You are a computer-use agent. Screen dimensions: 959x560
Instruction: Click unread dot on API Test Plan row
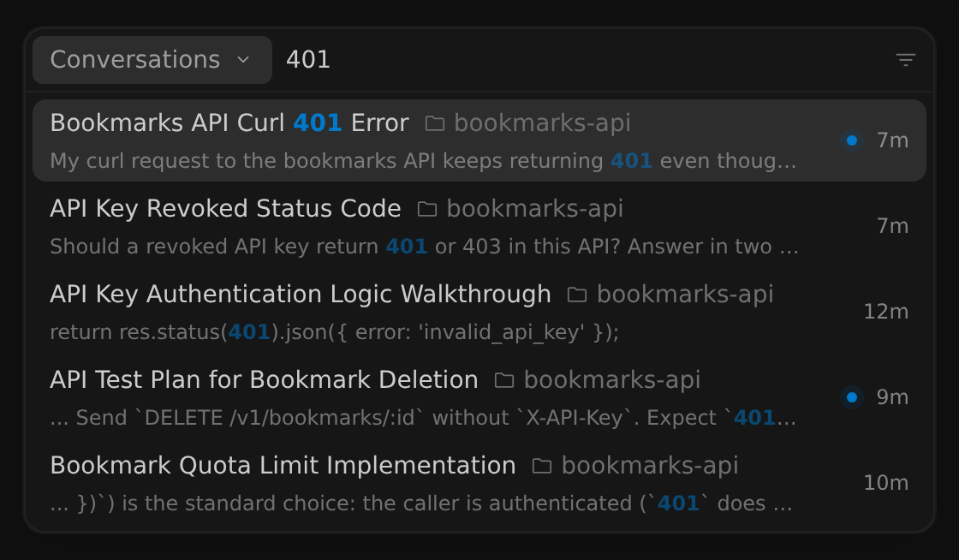pos(851,397)
